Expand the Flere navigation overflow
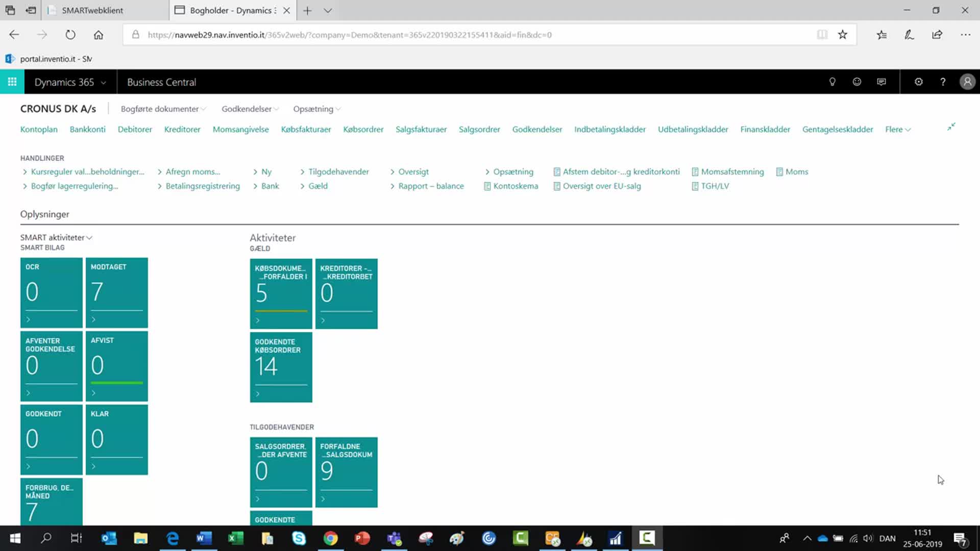 [x=898, y=129]
